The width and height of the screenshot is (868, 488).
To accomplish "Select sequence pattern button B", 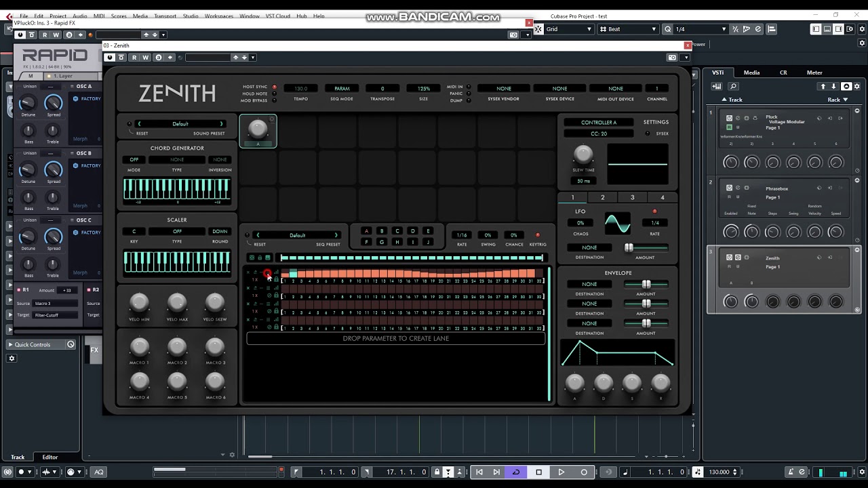I will click(x=382, y=231).
